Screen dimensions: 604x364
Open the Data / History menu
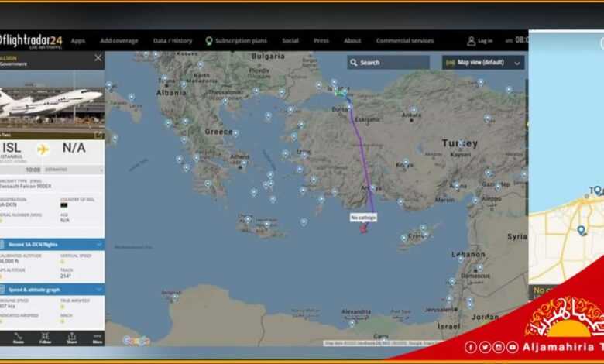point(173,41)
